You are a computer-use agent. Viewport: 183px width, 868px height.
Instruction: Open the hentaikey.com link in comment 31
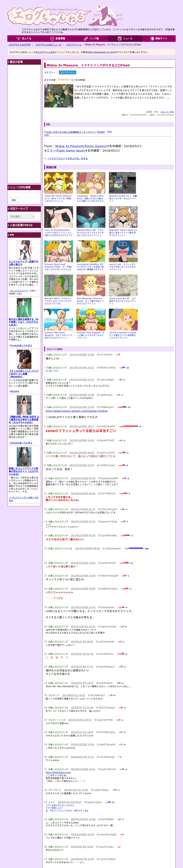tap(58, 772)
